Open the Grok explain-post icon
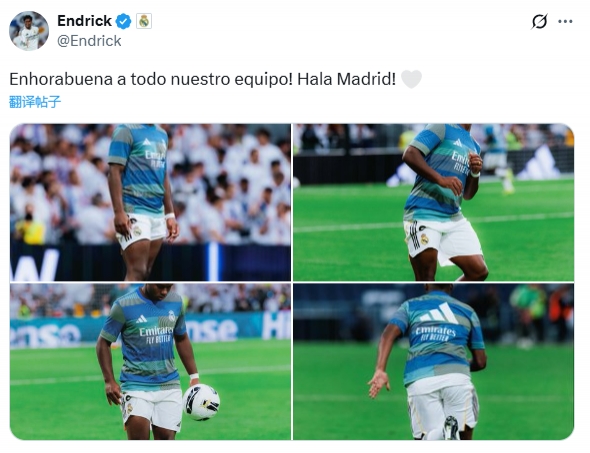The image size is (590, 453). [539, 21]
